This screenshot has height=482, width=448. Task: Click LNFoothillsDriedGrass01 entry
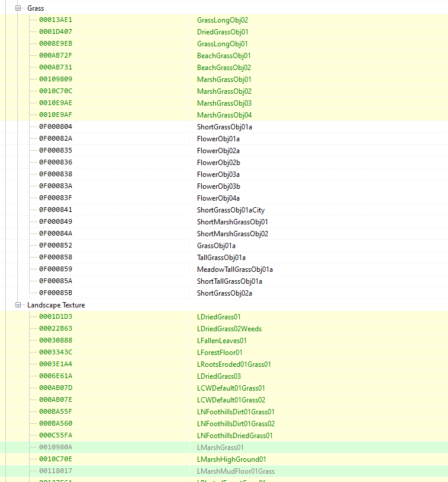click(x=235, y=436)
